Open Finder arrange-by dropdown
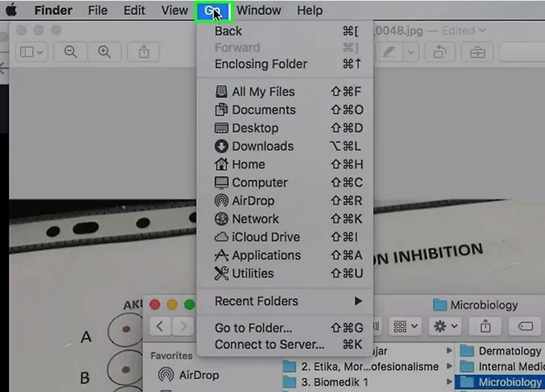This screenshot has height=392, width=545. [405, 327]
